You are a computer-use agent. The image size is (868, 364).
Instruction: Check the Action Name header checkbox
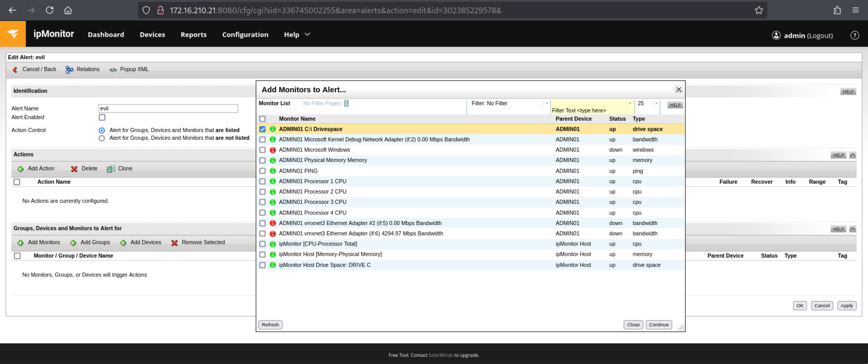click(17, 182)
